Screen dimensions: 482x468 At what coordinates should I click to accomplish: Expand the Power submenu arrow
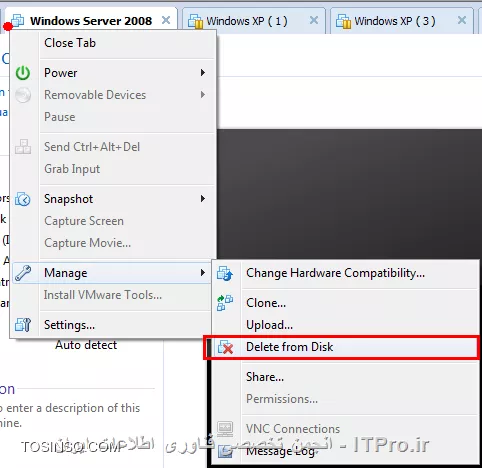[203, 73]
